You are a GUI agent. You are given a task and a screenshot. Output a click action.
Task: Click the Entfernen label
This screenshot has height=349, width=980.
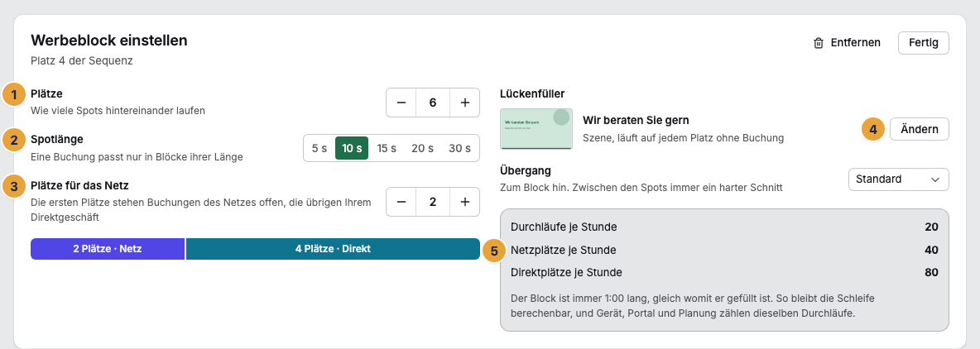(855, 43)
